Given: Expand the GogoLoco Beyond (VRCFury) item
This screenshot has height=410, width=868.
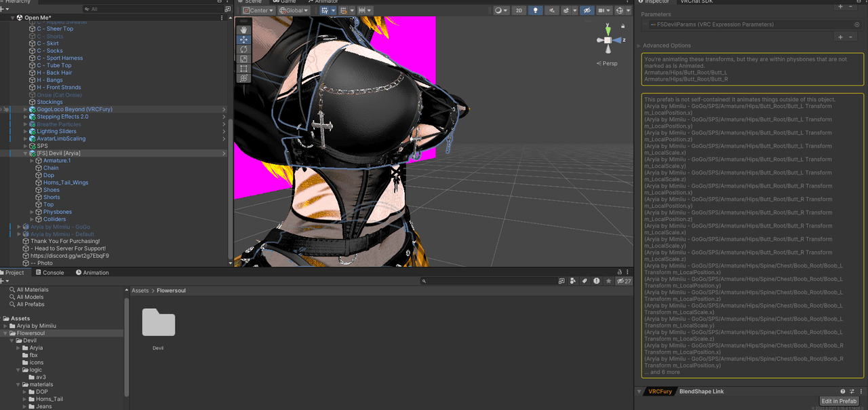Looking at the screenshot, I should [26, 109].
